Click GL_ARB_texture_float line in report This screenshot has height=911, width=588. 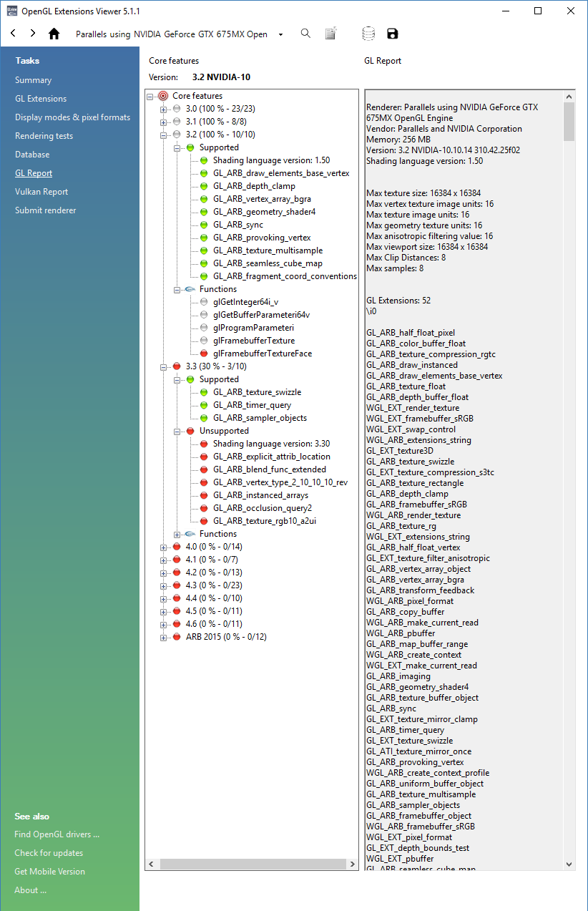[406, 386]
